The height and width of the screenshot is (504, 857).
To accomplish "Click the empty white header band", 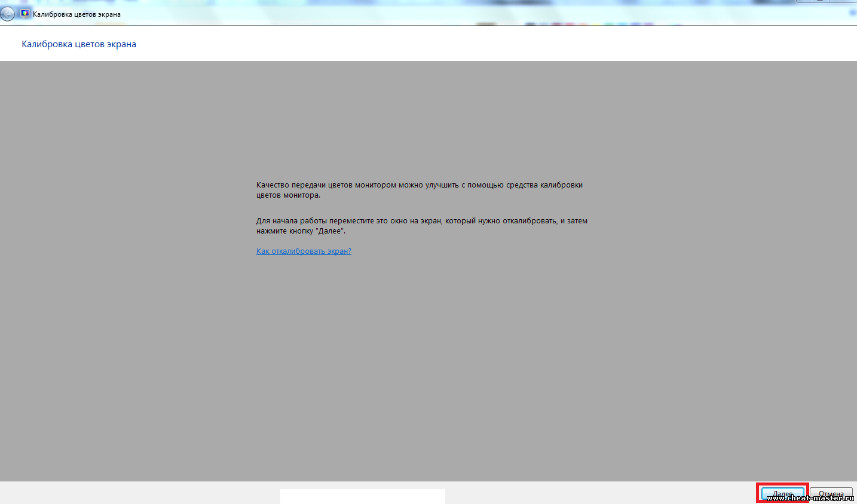I will [478, 44].
